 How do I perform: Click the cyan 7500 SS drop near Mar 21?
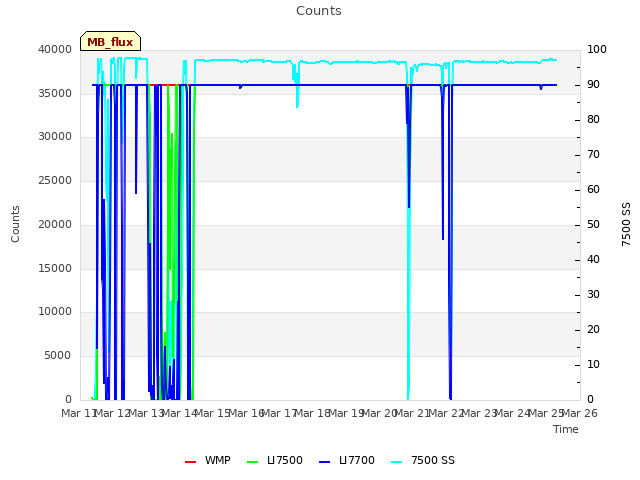point(408,306)
